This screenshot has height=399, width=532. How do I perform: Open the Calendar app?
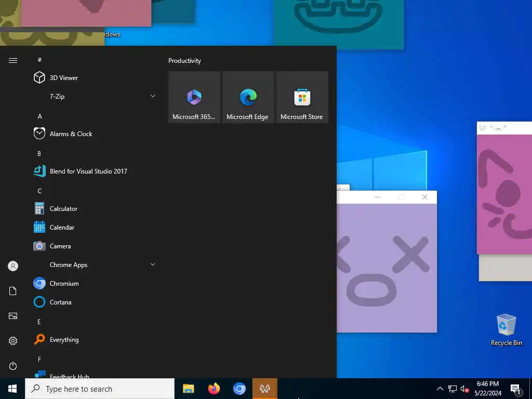pos(62,228)
